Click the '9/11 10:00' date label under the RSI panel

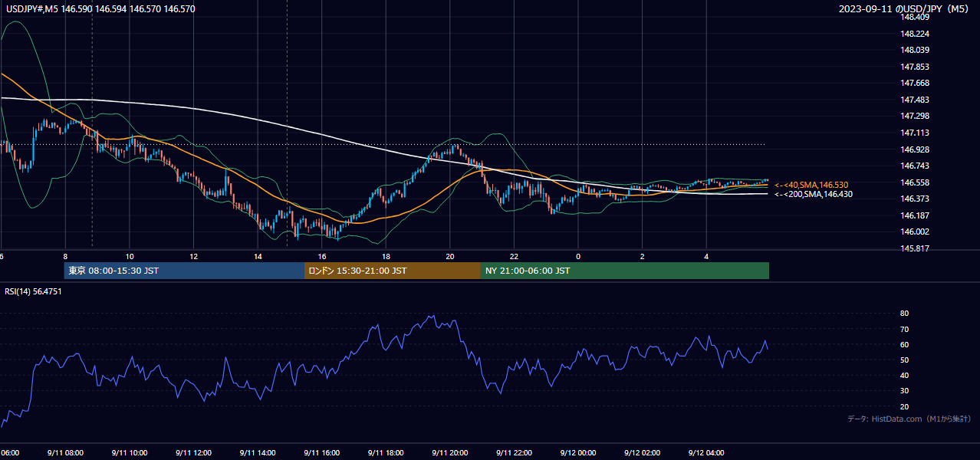(x=130, y=452)
